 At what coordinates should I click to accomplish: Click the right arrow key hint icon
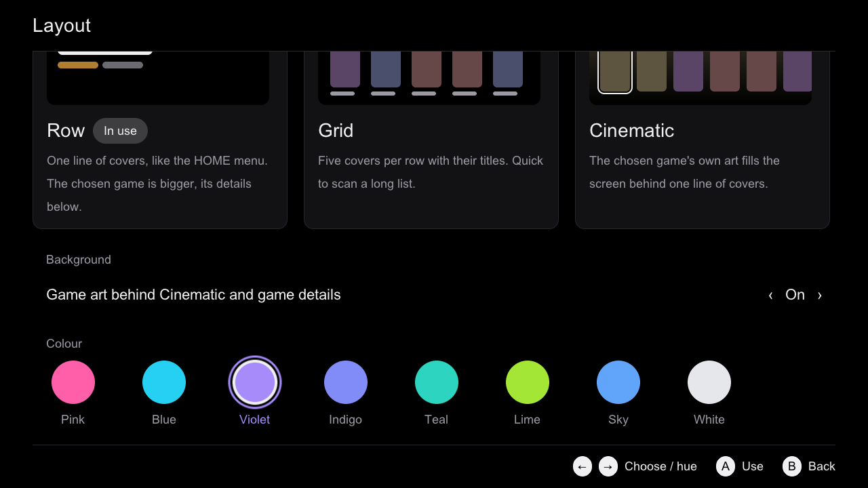[x=608, y=466]
